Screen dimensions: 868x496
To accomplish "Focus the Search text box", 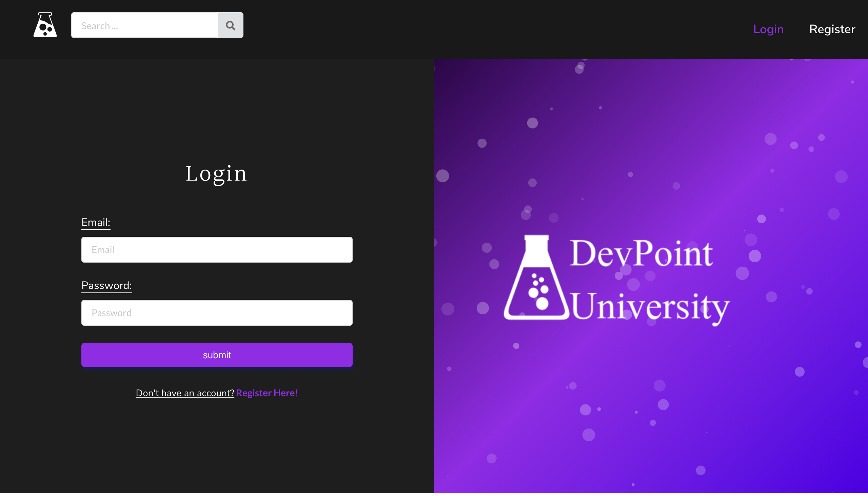I will coord(144,25).
